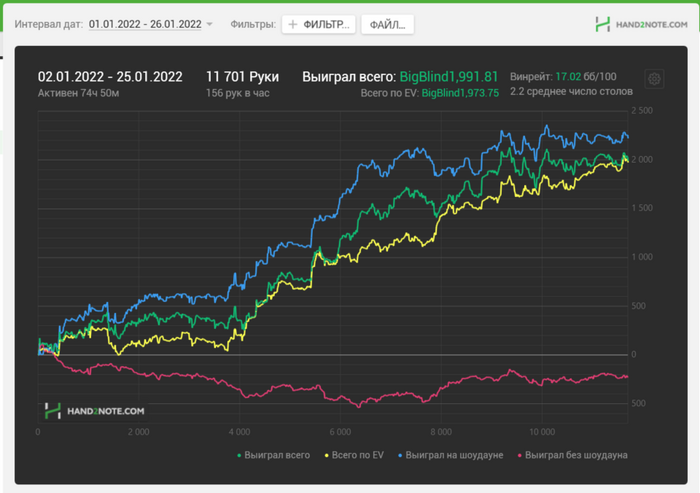Click the ФАЙЛ... button
This screenshot has height=493, width=700.
click(387, 25)
